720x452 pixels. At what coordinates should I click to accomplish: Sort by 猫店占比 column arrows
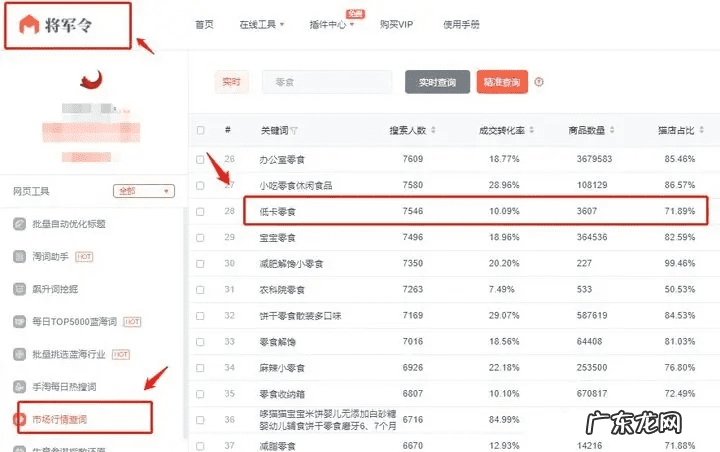click(x=701, y=130)
